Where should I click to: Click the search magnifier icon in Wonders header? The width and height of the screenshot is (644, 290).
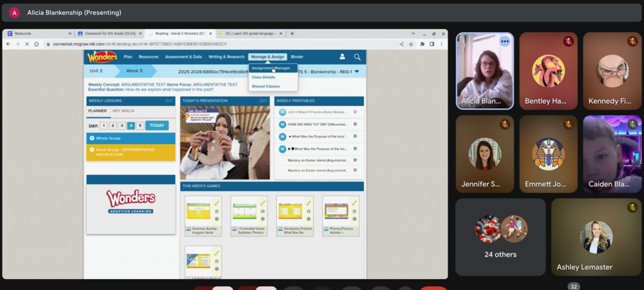(x=357, y=57)
